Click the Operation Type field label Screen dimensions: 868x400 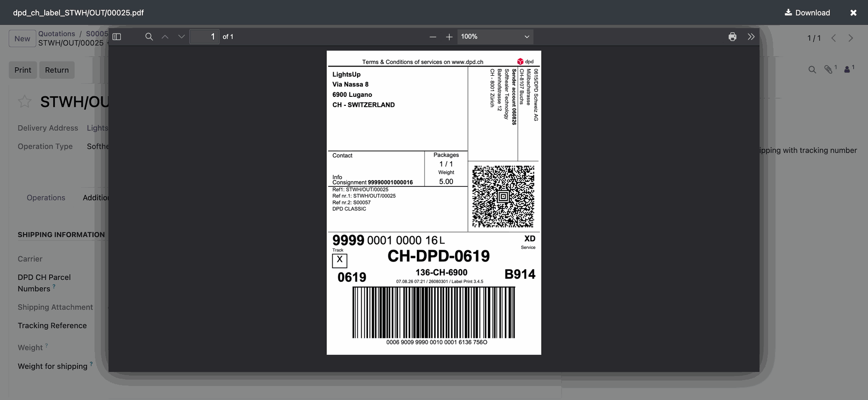coord(45,147)
